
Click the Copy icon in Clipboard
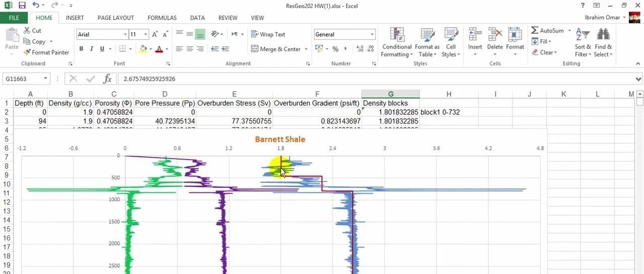(27, 42)
